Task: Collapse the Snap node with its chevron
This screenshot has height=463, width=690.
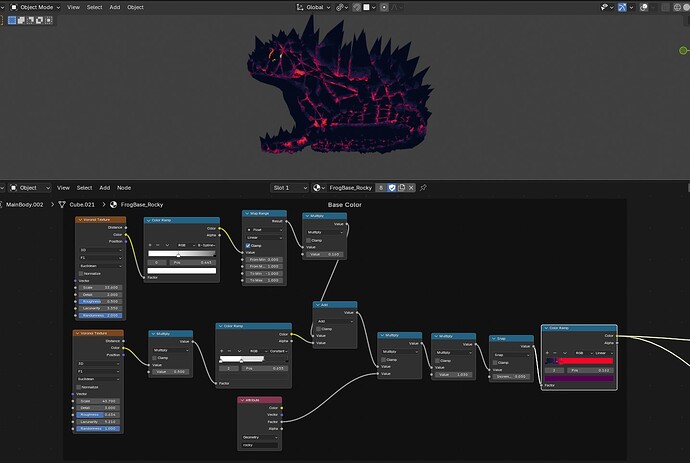Action: point(494,339)
